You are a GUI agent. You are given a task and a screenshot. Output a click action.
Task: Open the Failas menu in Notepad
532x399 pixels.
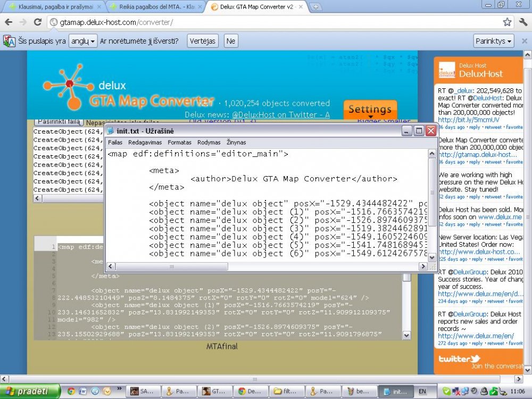(115, 143)
